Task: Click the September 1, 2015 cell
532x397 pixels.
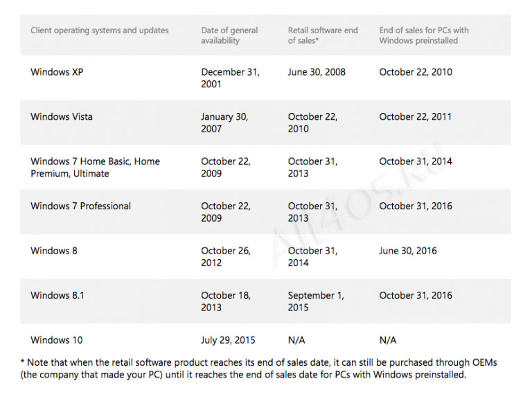Action: [x=316, y=301]
